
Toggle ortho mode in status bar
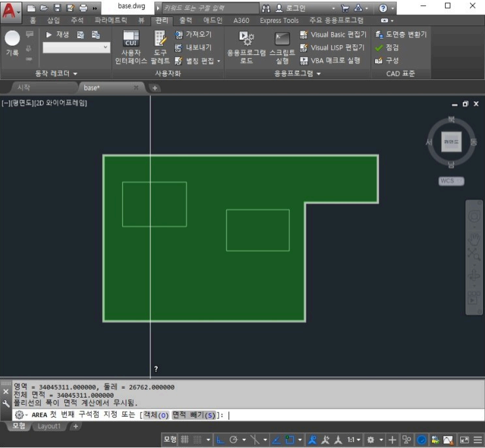[220, 439]
